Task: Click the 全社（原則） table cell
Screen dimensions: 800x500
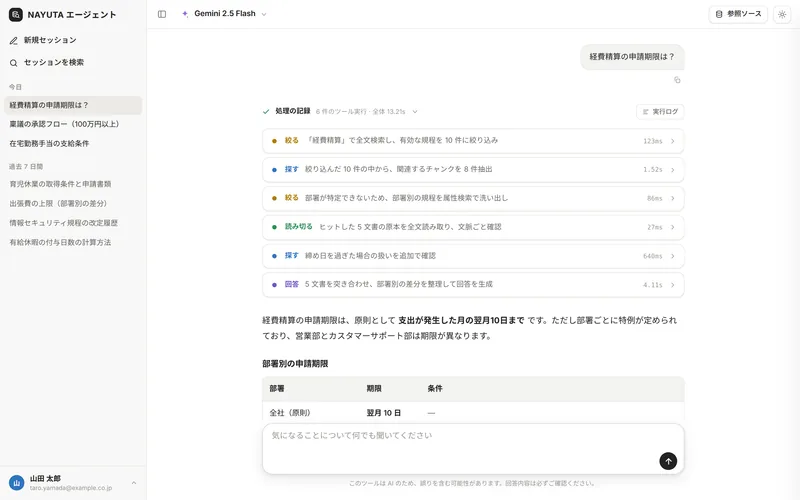Action: (x=290, y=413)
